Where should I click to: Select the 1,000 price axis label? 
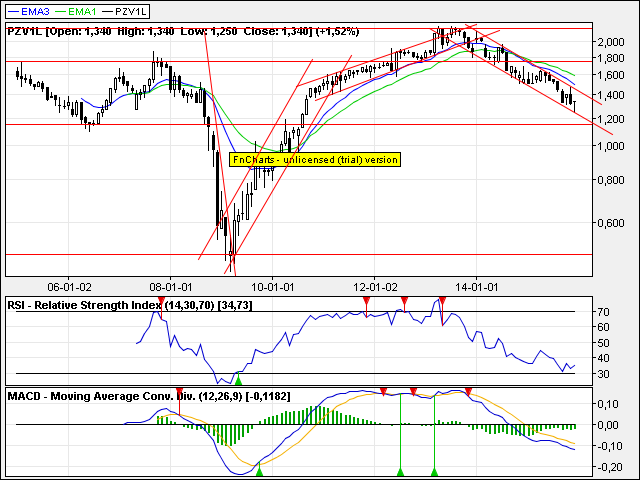pyautogui.click(x=611, y=146)
